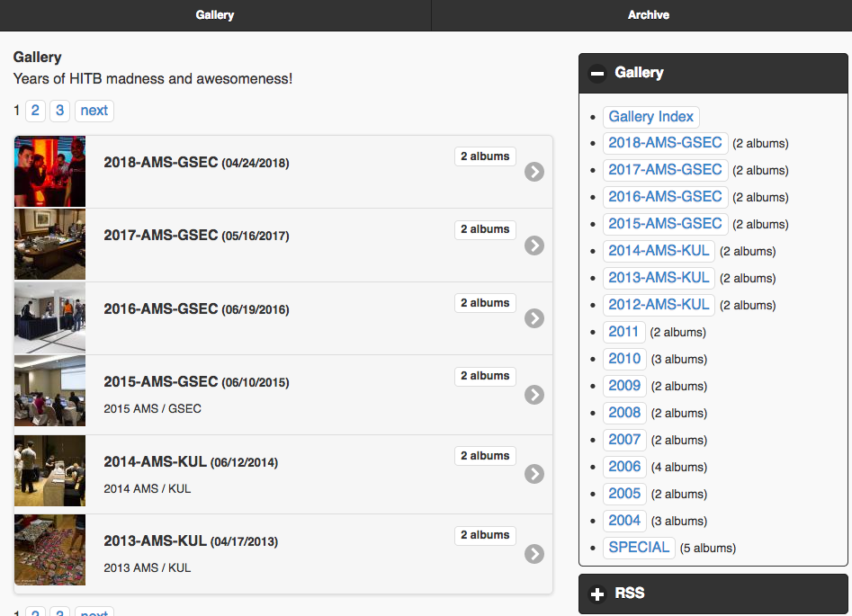Click the 2016-AMS-GSEC album title
This screenshot has width=852, height=616.
[161, 309]
